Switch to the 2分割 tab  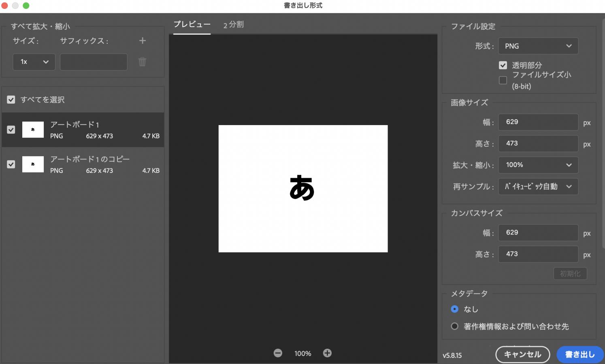[233, 25]
